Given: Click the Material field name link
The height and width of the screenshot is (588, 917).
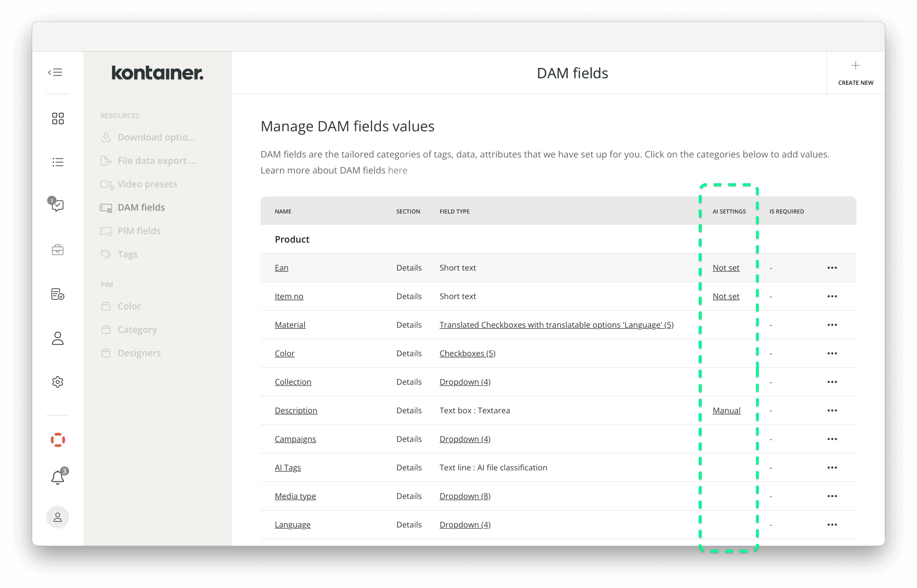Looking at the screenshot, I should (290, 325).
